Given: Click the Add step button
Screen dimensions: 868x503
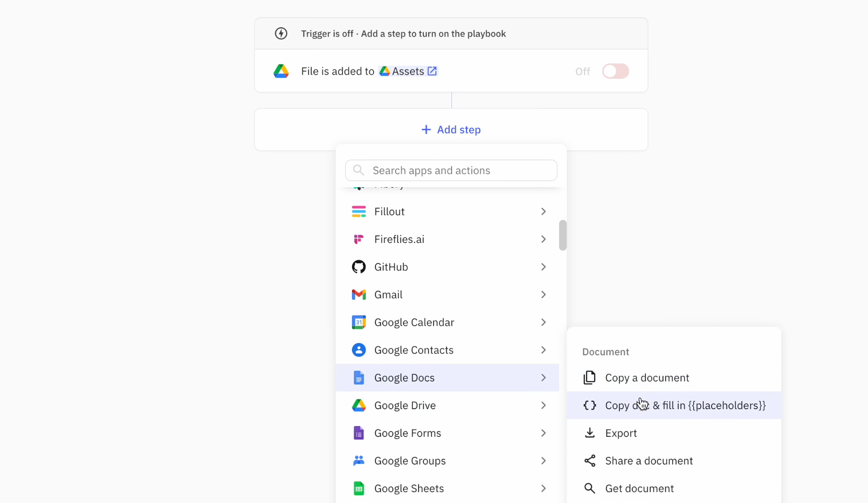Looking at the screenshot, I should [451, 130].
